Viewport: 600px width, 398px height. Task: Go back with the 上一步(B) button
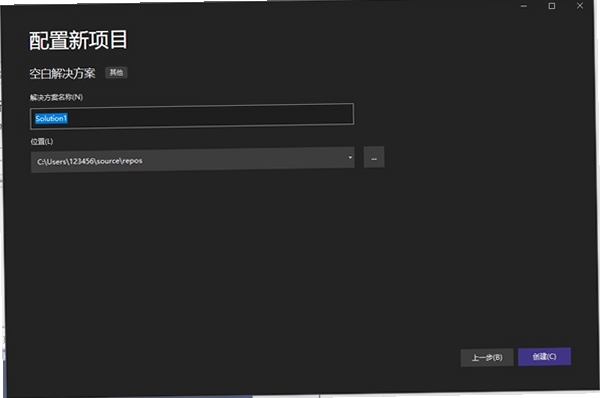click(x=487, y=358)
